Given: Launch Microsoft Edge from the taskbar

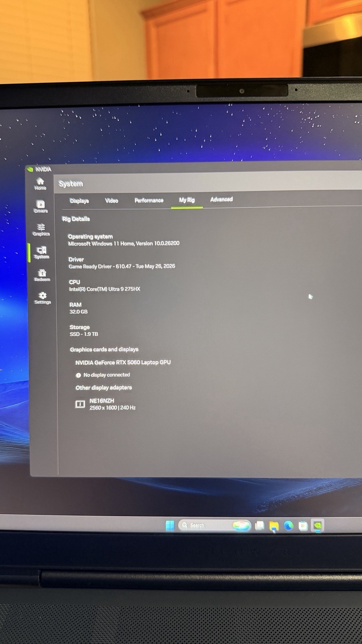Looking at the screenshot, I should tap(288, 525).
